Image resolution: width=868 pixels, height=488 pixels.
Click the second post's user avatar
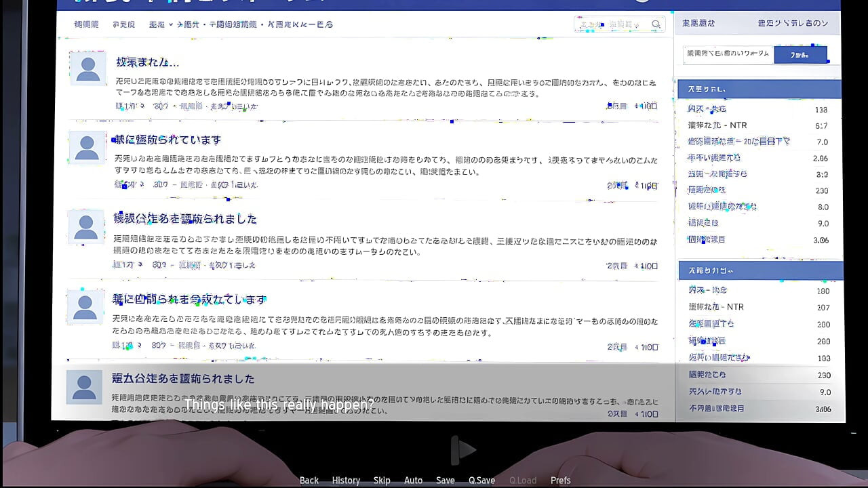coord(87,147)
